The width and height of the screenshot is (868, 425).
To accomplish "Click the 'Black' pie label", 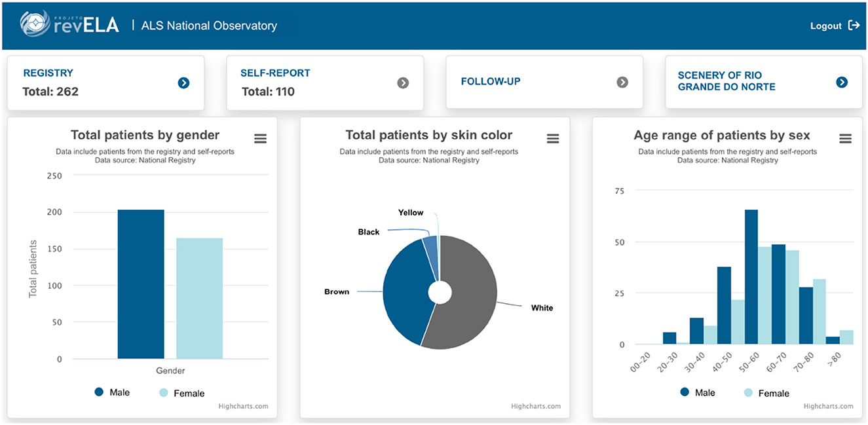I will point(369,232).
